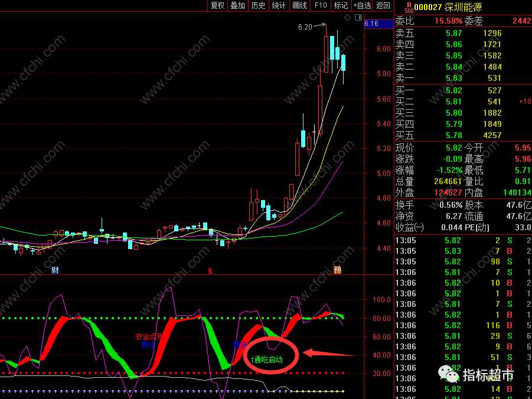Click 量比 value 0.91
532x399 pixels.
click(523, 182)
